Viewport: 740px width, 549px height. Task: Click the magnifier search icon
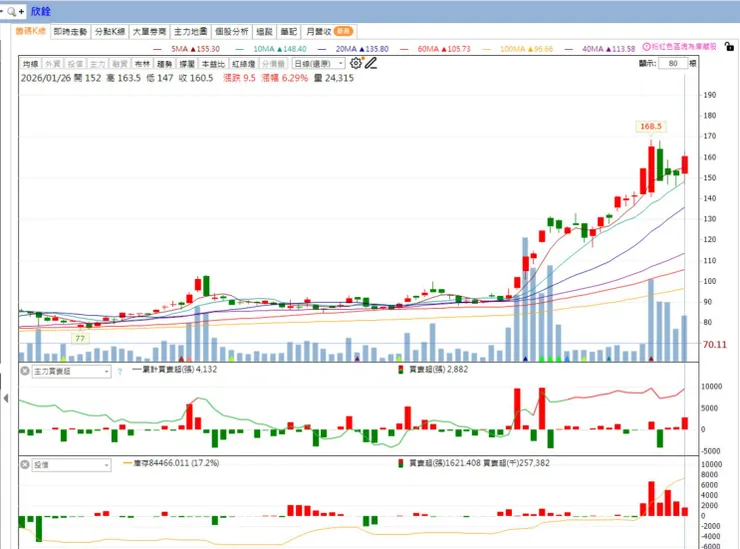click(x=11, y=11)
